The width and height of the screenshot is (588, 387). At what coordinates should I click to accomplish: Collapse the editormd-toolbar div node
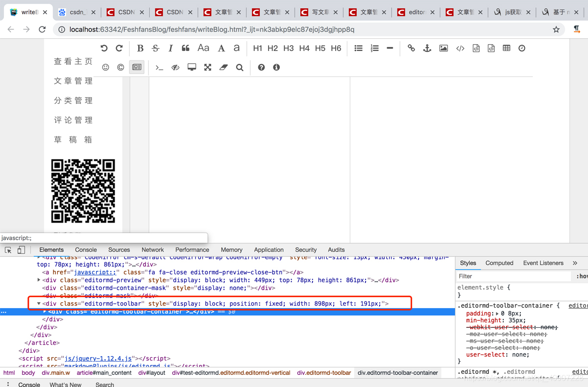pyautogui.click(x=39, y=304)
